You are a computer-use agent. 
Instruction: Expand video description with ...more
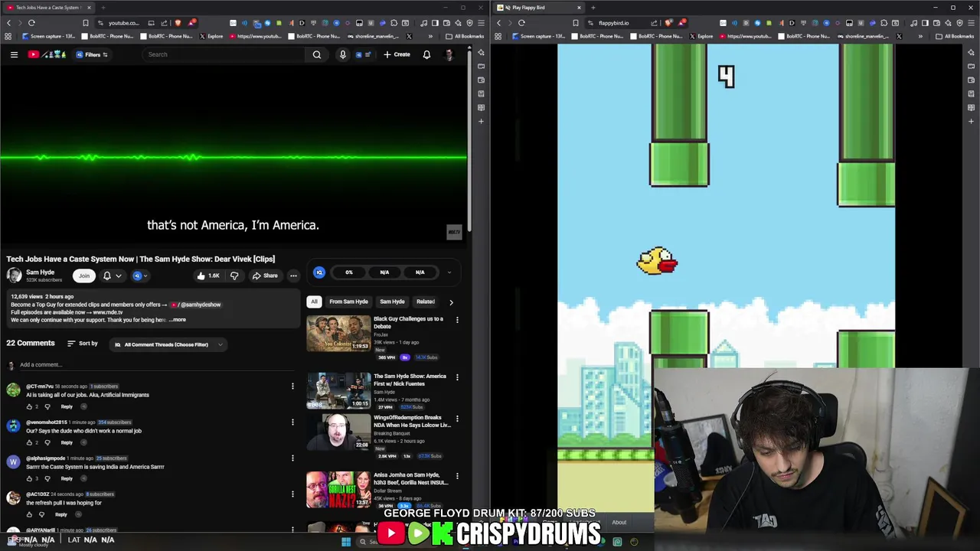(178, 320)
